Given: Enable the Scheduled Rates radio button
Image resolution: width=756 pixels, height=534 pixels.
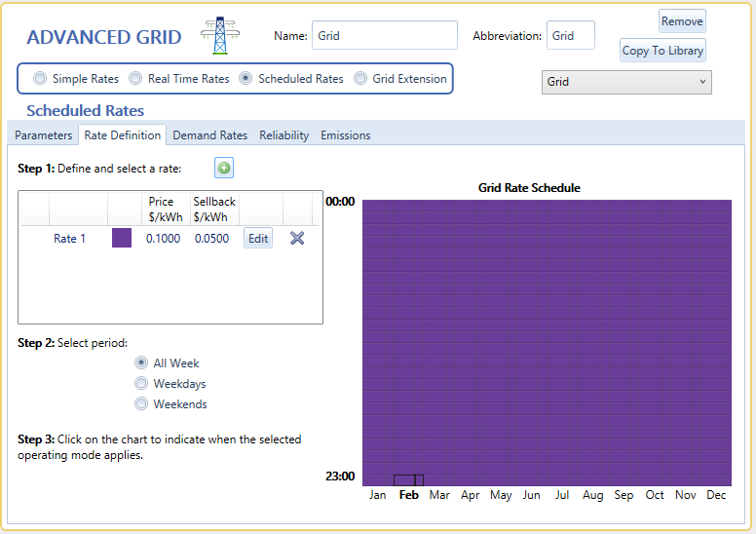Looking at the screenshot, I should tap(246, 79).
